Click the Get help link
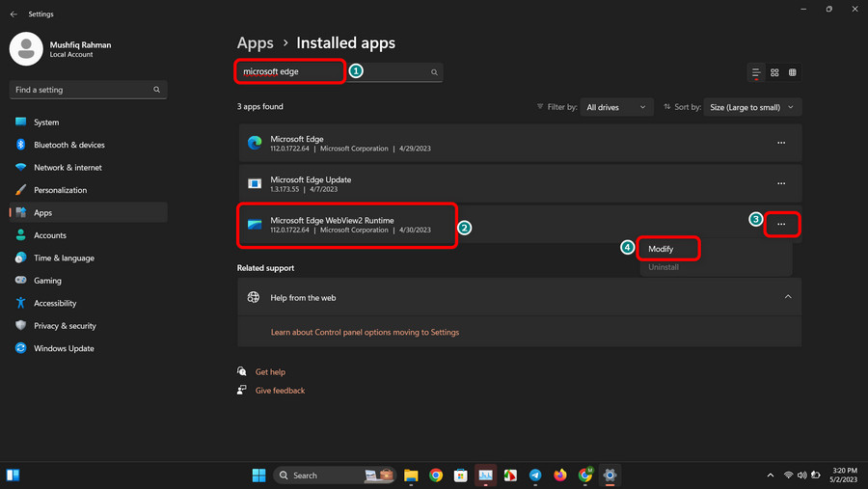This screenshot has width=868, height=489. (270, 372)
